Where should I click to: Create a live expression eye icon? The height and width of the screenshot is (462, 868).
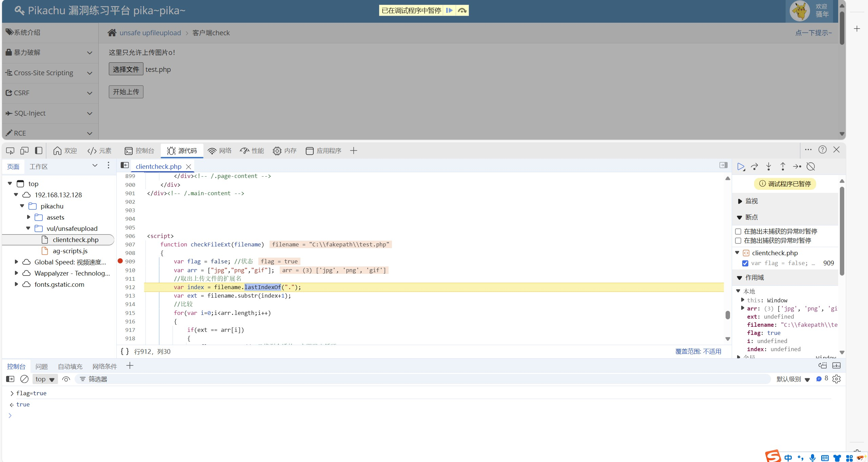(x=66, y=379)
